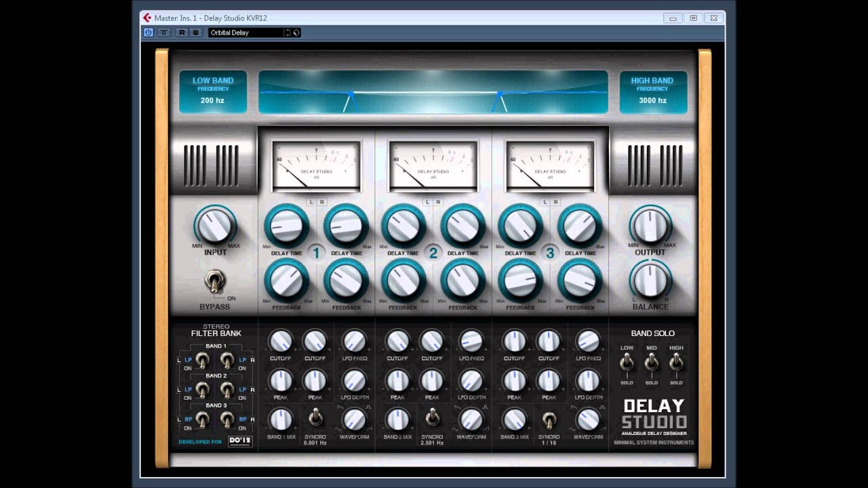This screenshot has height=488, width=868.
Task: Minimize the Delay Studio plugin window
Action: click(x=673, y=18)
